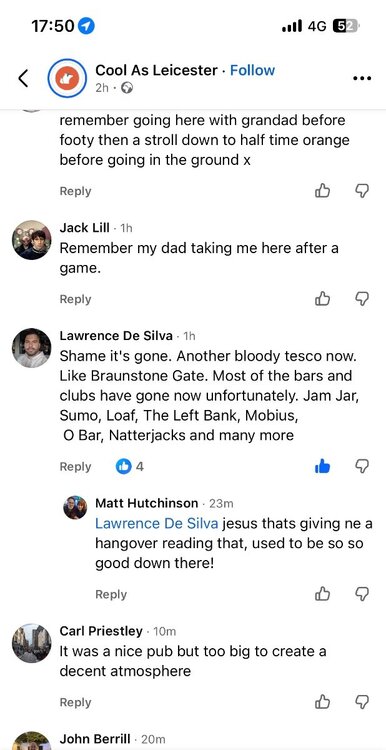Unlike Lawrence De Silva's comment with blue thumb
The height and width of the screenshot is (750, 386).
(322, 466)
